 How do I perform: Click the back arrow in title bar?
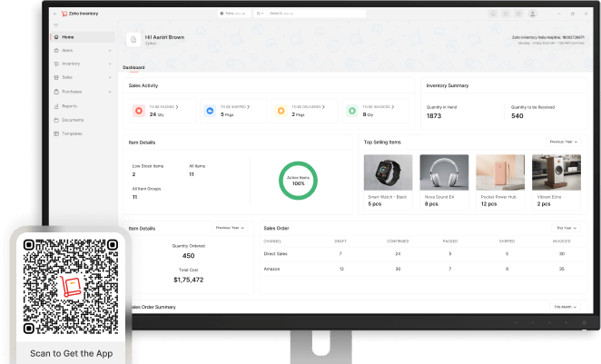[54, 14]
